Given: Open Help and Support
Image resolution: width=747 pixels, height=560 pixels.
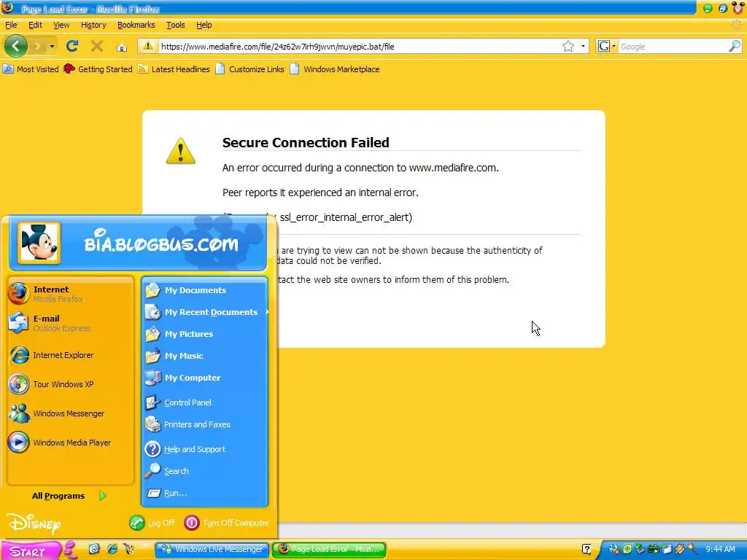Looking at the screenshot, I should pos(205,449).
